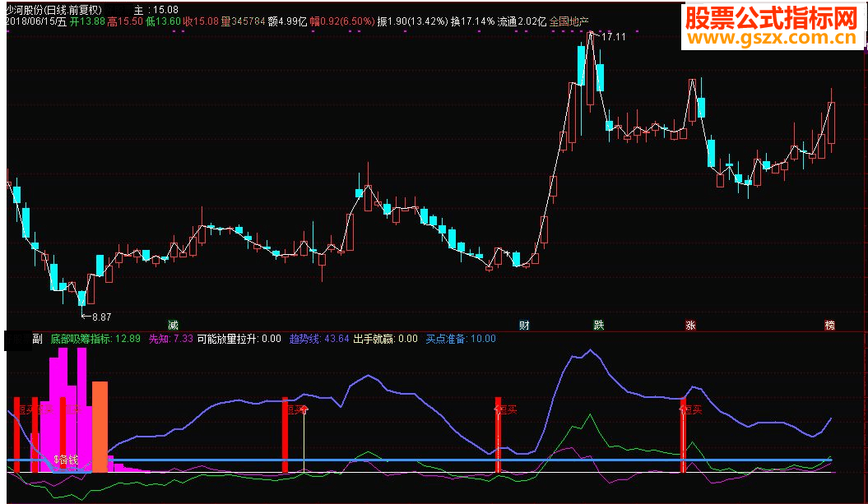Click the close price 收15.08
Image resolution: width=868 pixels, height=504 pixels.
[x=201, y=21]
